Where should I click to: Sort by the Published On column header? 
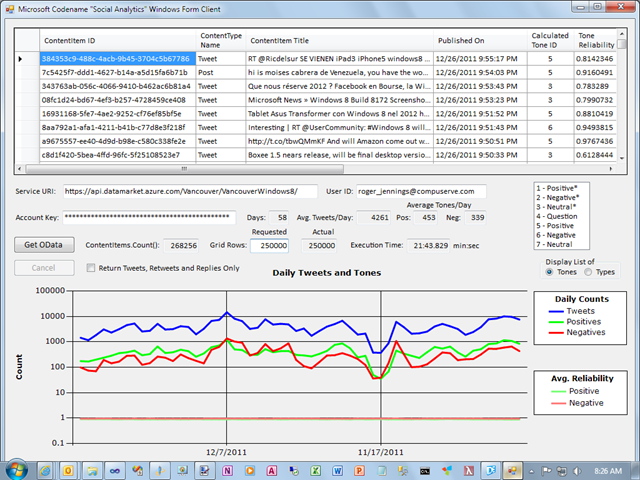point(479,41)
